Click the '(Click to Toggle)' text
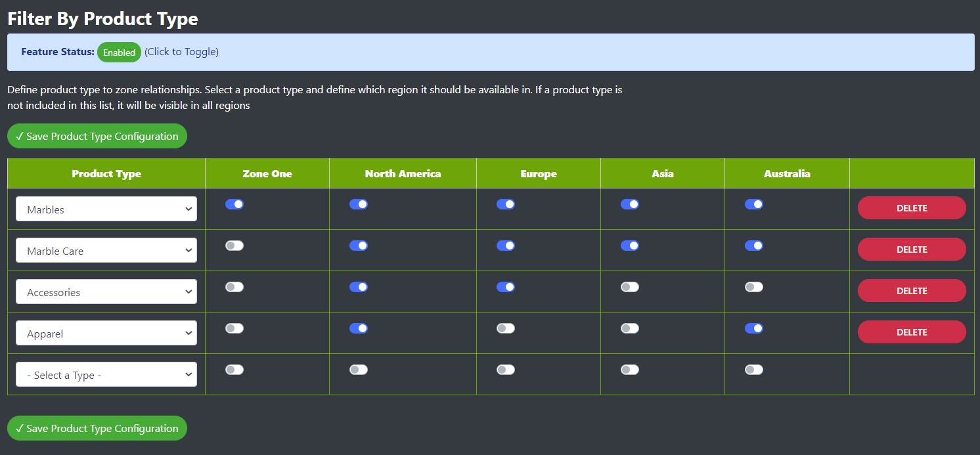980x455 pixels. (x=181, y=52)
